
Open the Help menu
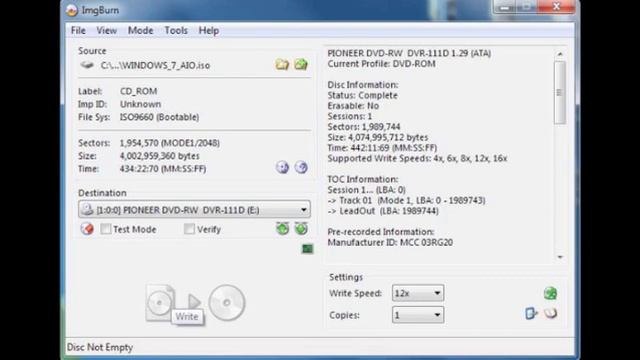coord(209,31)
